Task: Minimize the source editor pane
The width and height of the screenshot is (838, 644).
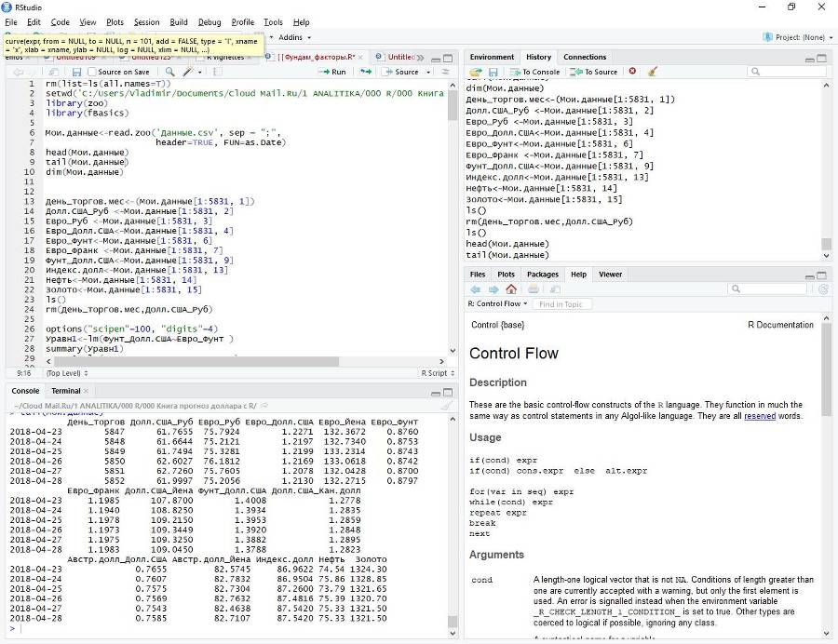Action: click(x=436, y=59)
